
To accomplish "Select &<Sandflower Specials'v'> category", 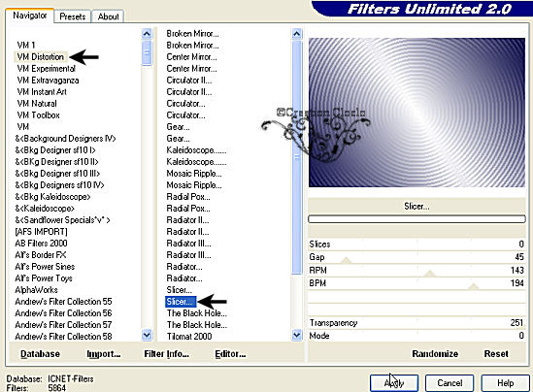I will (x=62, y=220).
